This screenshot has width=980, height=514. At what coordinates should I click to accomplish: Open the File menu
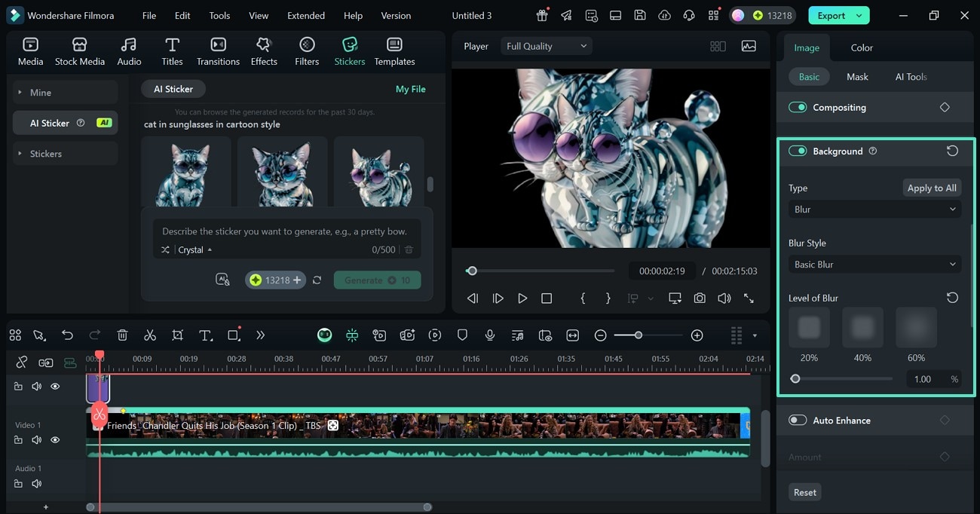pyautogui.click(x=149, y=15)
